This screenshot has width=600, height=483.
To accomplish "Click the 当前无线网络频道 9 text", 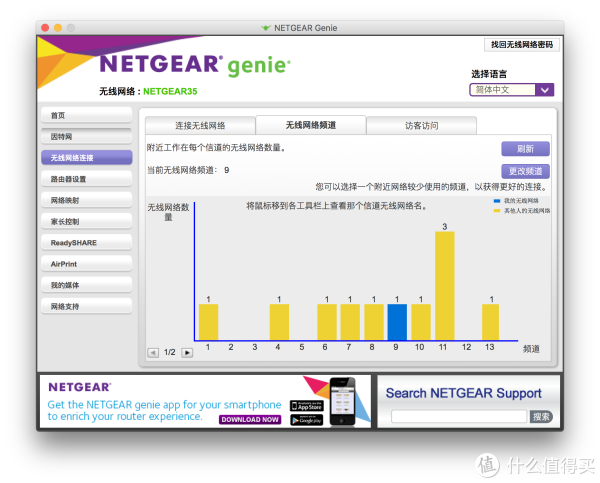I will click(x=188, y=170).
